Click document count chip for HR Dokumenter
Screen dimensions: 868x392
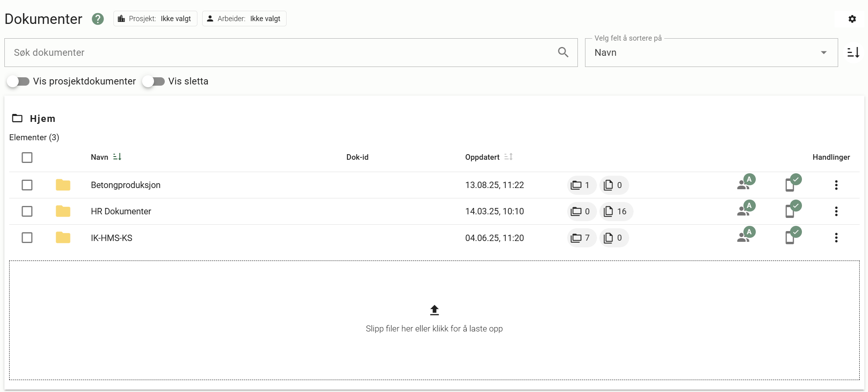(615, 212)
